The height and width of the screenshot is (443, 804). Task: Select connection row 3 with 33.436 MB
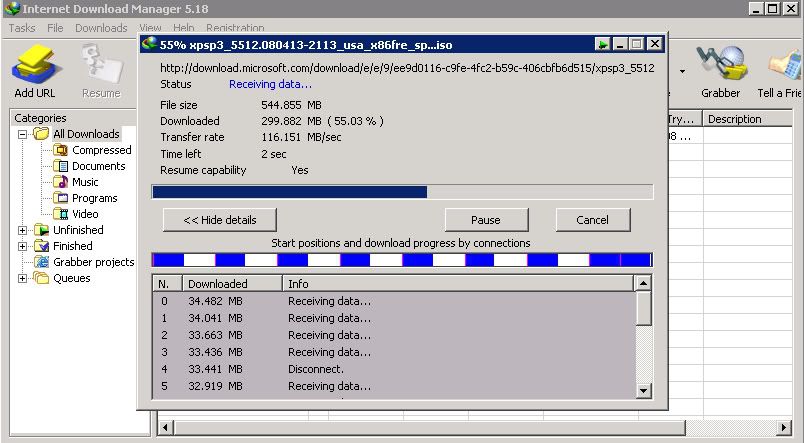pos(394,352)
